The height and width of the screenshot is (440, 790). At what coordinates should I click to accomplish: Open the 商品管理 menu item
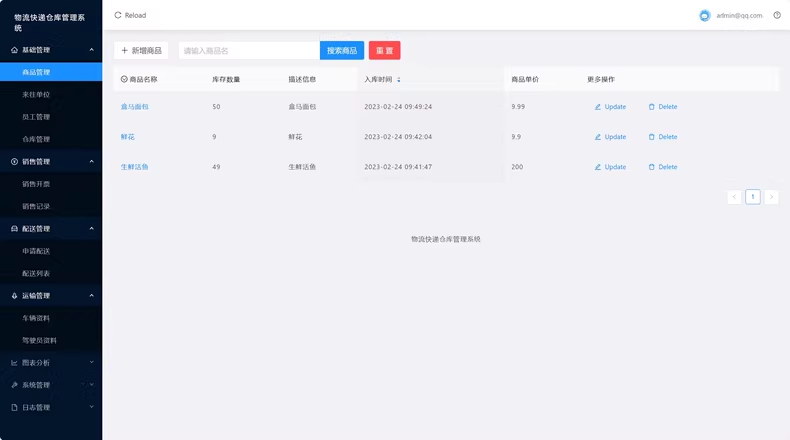point(51,72)
